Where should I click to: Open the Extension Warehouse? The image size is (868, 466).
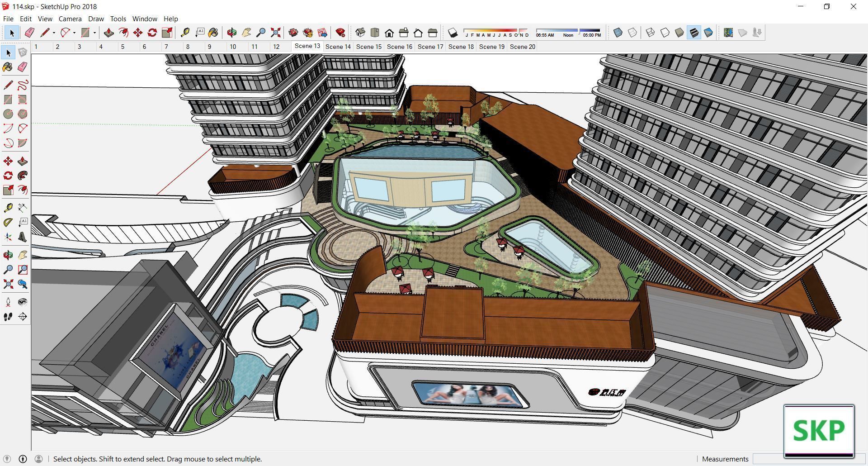[x=308, y=33]
